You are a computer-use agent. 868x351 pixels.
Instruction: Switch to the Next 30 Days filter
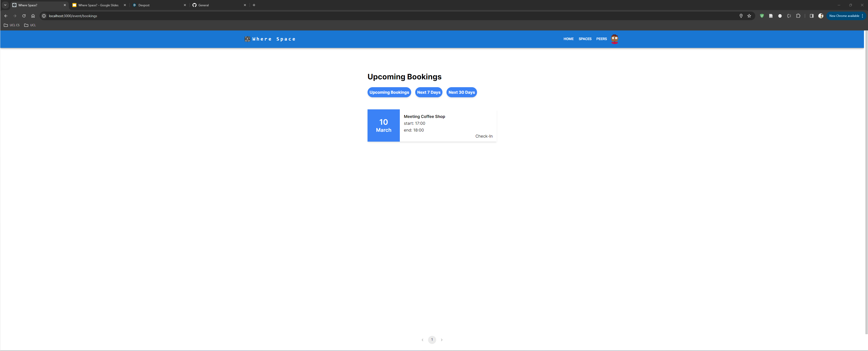[461, 92]
